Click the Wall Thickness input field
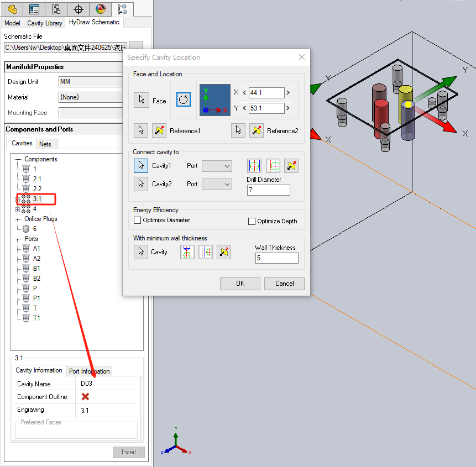 click(x=276, y=258)
